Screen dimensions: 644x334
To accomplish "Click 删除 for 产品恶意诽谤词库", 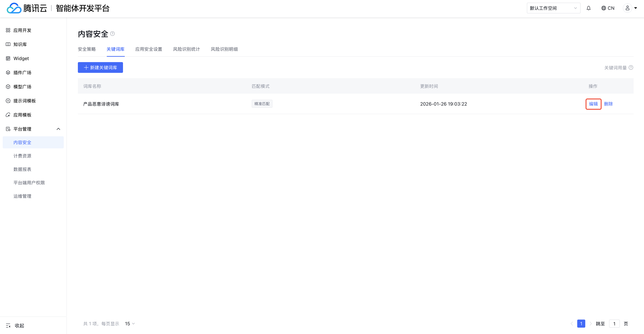I will point(608,104).
